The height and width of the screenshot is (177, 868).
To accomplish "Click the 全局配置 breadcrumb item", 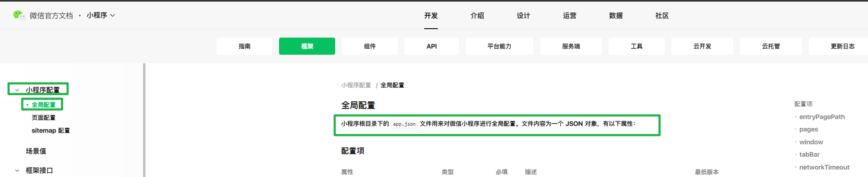I will 392,85.
